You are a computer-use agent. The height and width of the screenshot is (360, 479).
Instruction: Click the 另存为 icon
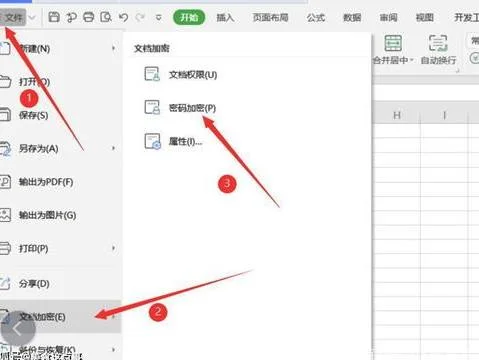pos(5,149)
